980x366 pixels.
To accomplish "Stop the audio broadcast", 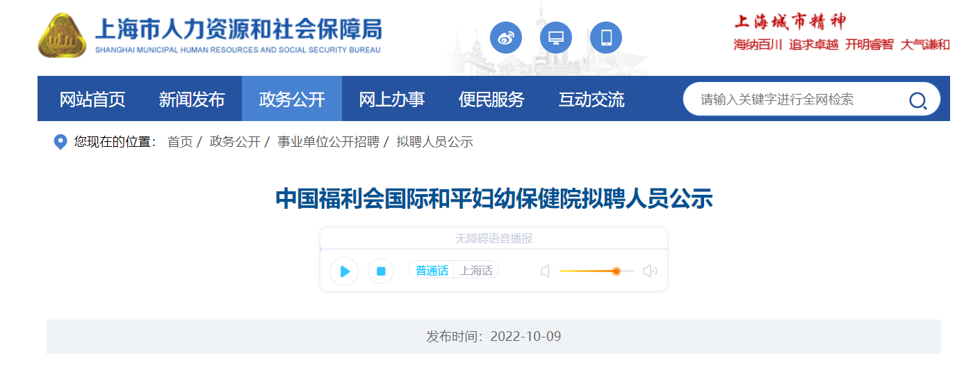I will coord(381,271).
